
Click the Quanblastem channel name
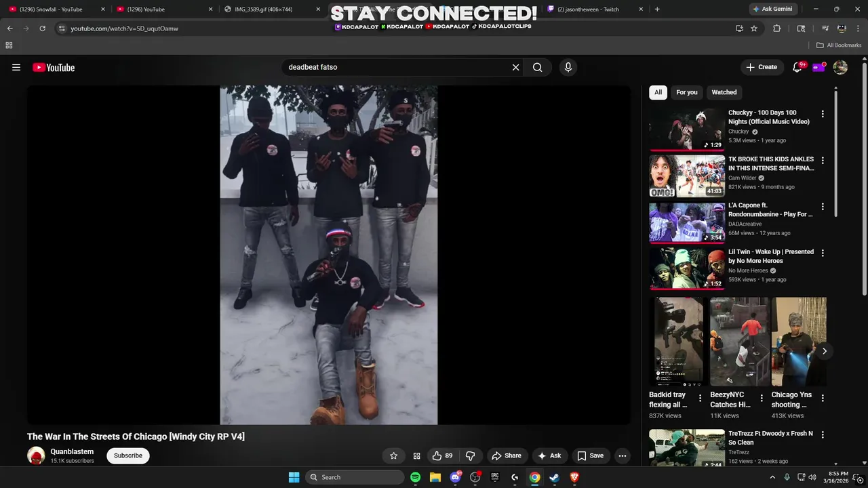72,451
